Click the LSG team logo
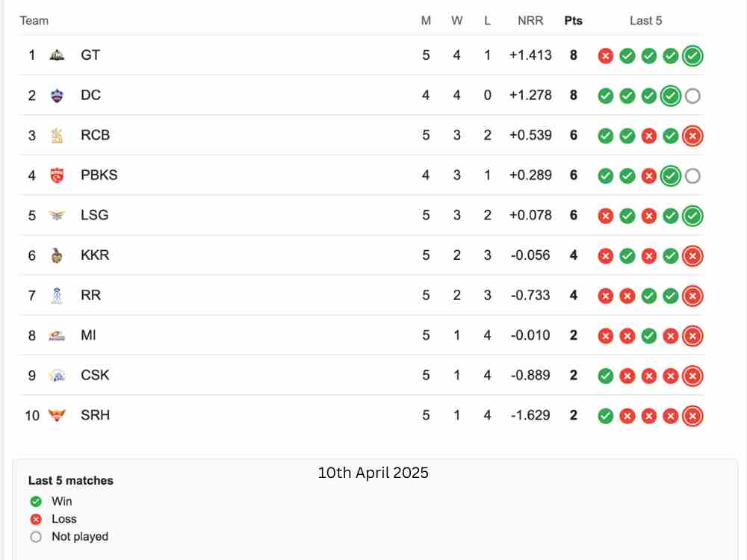This screenshot has width=747, height=560. click(57, 216)
